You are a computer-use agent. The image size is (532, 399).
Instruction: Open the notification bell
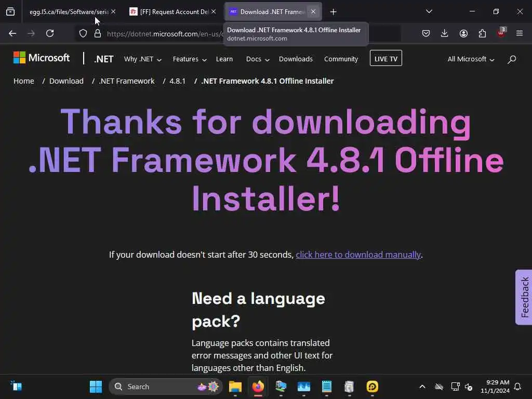(x=518, y=387)
